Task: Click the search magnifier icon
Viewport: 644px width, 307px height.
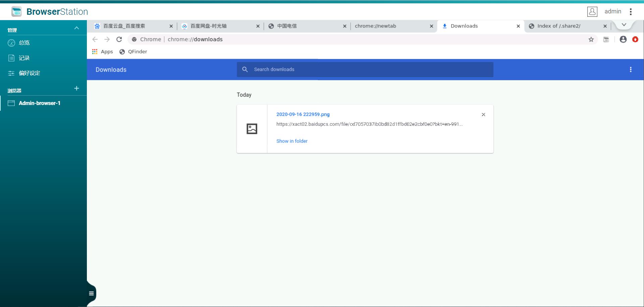Action: 245,69
